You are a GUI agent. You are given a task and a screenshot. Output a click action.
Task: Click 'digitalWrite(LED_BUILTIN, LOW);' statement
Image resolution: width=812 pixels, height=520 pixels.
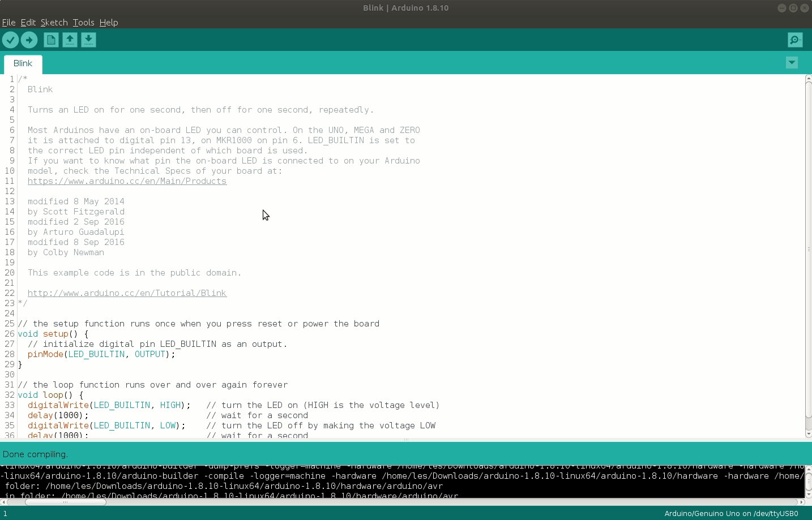(106, 426)
